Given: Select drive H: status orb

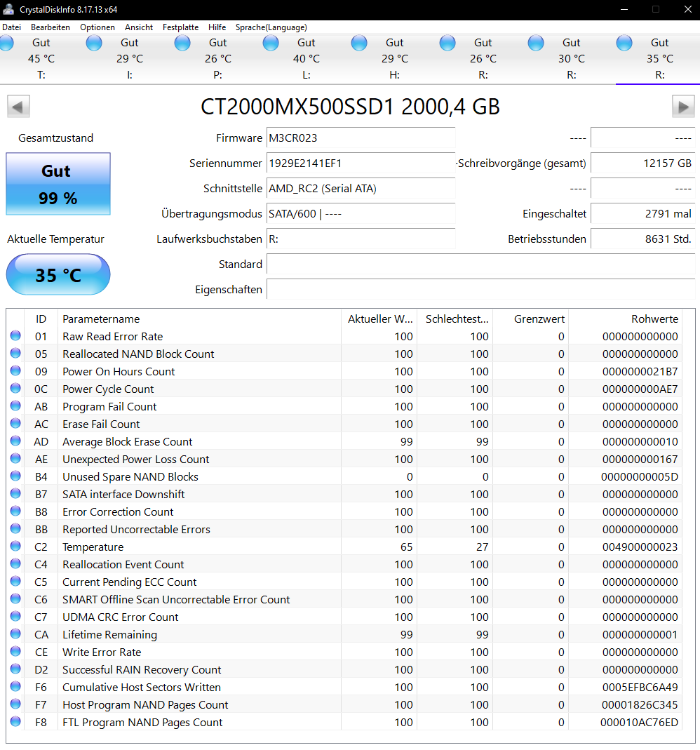Looking at the screenshot, I should point(359,43).
